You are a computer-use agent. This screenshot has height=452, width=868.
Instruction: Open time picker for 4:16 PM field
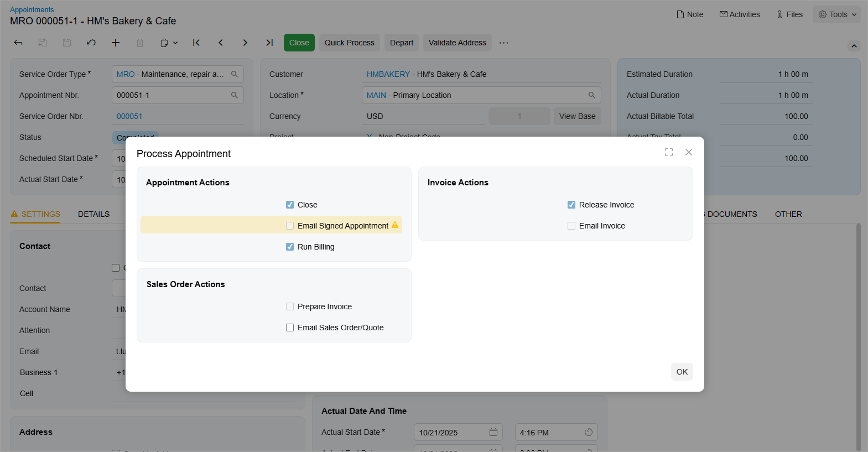(x=589, y=432)
